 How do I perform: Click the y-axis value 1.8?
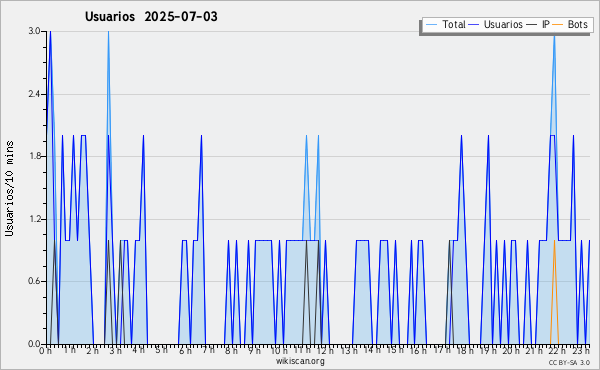(x=34, y=156)
